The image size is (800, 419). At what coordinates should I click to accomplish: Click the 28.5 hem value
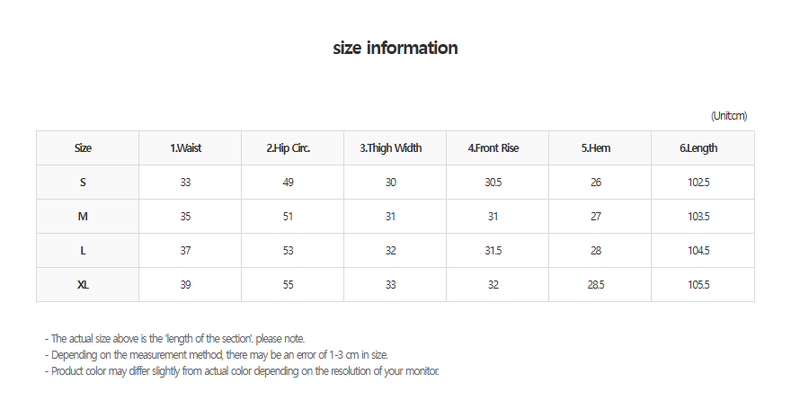(x=596, y=285)
